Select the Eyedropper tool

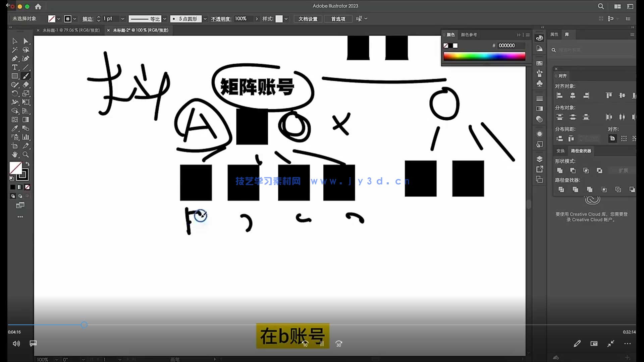[x=15, y=128]
